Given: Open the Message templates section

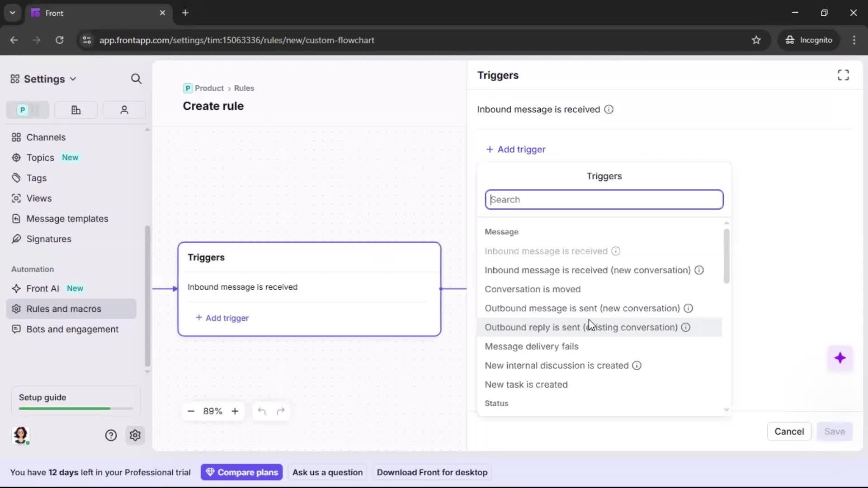Looking at the screenshot, I should pos(67,219).
